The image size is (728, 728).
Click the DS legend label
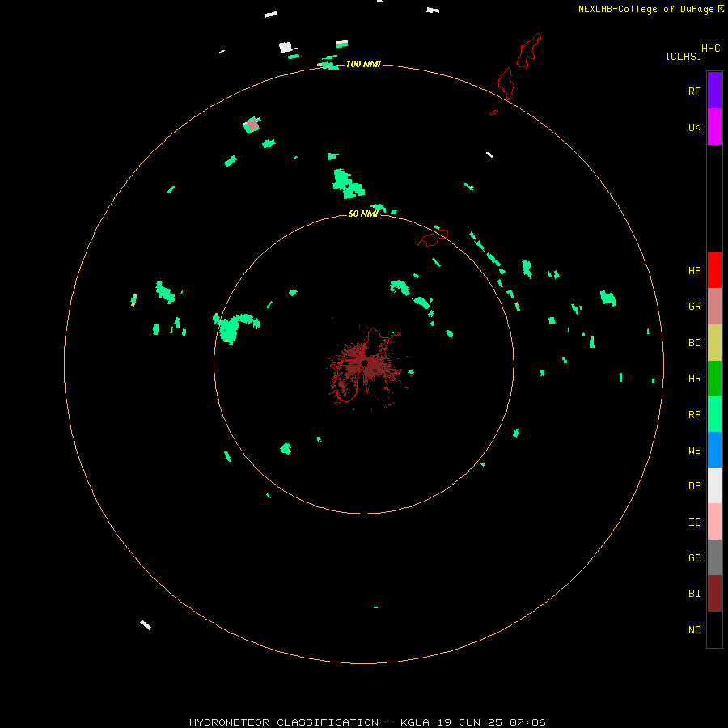coord(694,486)
